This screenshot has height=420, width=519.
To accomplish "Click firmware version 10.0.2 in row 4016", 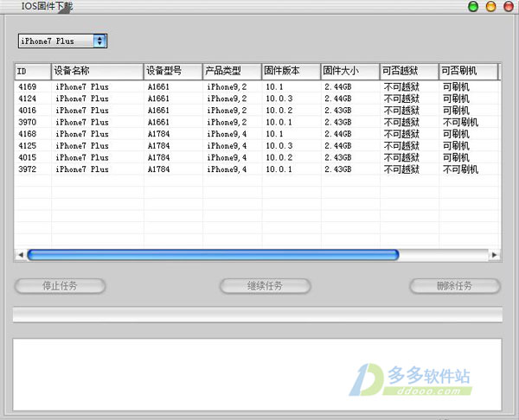I will pyautogui.click(x=279, y=111).
